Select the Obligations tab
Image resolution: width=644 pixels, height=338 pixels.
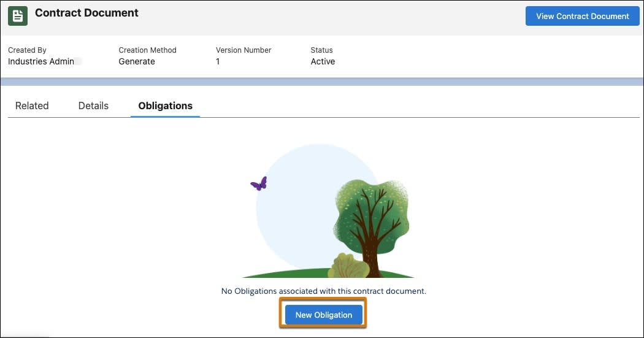point(165,106)
